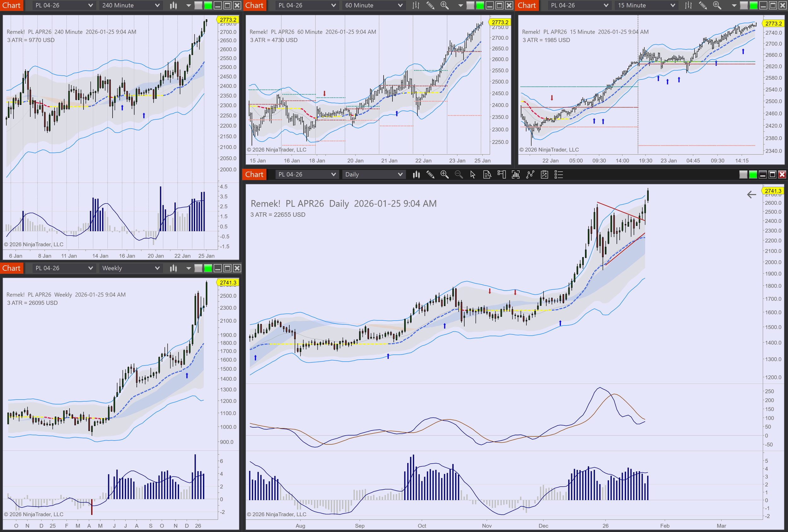Select cursor pointer tool in Daily chart
This screenshot has height=532, width=788.
(473, 175)
